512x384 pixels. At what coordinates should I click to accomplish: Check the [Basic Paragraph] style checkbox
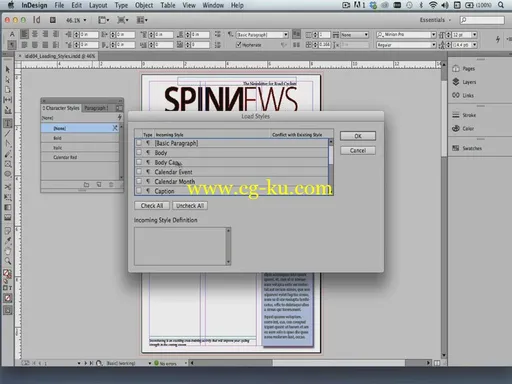(139, 143)
